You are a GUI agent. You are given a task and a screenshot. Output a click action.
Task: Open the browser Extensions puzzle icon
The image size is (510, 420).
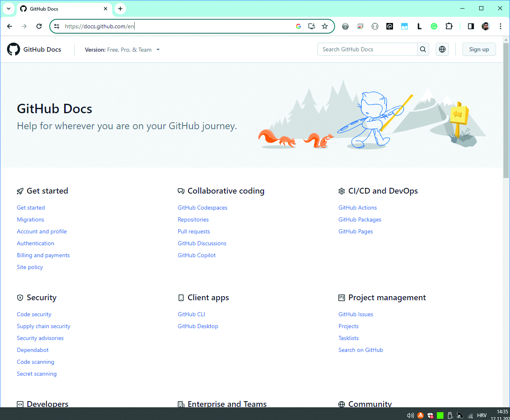coord(449,26)
